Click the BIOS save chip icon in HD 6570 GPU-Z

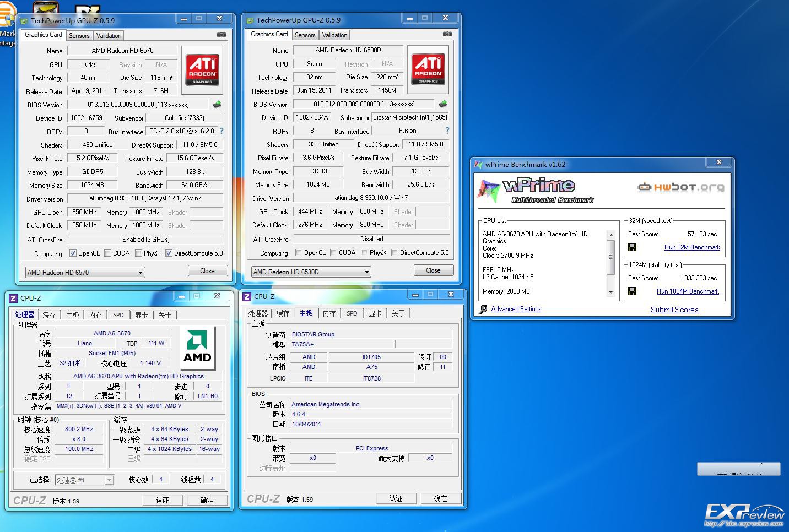pyautogui.click(x=218, y=104)
